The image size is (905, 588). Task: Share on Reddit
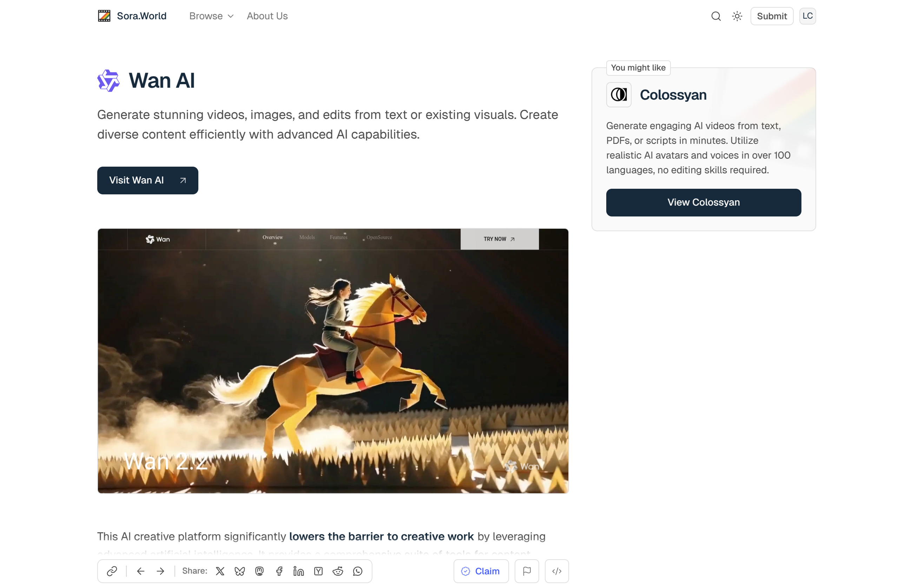click(338, 571)
